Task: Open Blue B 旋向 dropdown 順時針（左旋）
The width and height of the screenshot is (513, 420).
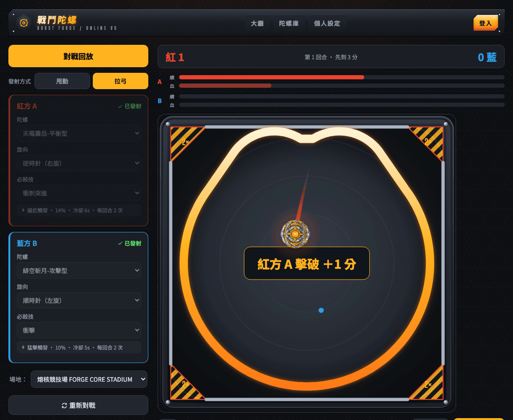Action: pyautogui.click(x=79, y=300)
